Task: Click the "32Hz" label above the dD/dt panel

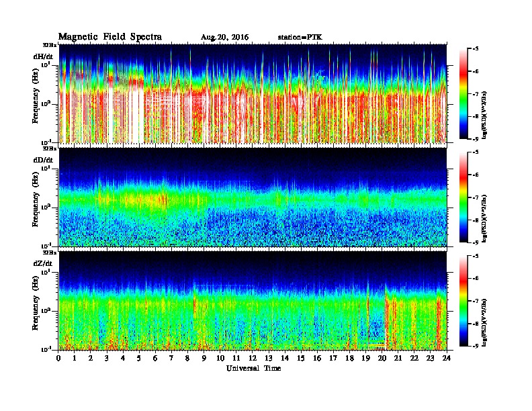Action: [50, 148]
